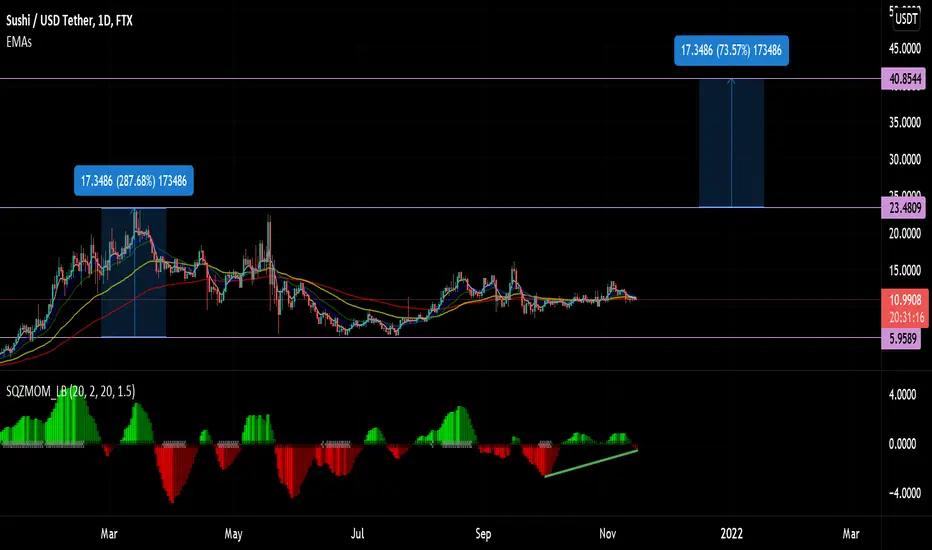Open the SQZMOM_LB indicator legend
This screenshot has height=550, width=932.
pyautogui.click(x=71, y=391)
